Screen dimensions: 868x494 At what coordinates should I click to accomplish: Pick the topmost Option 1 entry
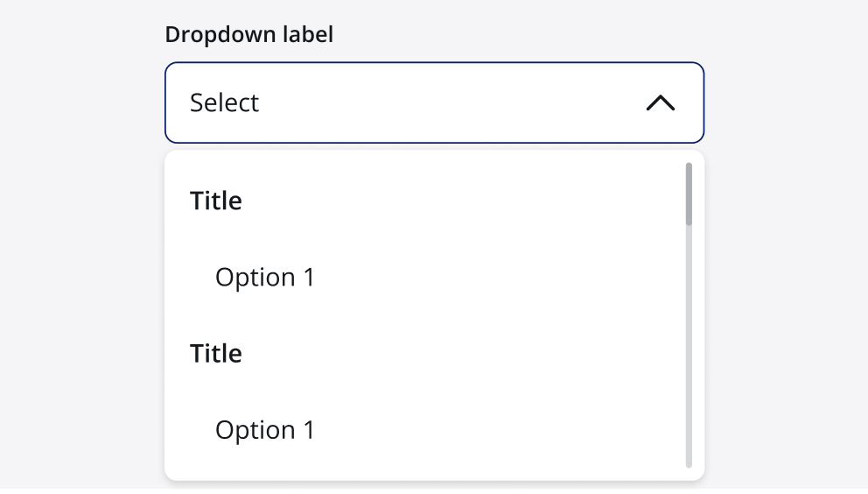[x=264, y=278]
